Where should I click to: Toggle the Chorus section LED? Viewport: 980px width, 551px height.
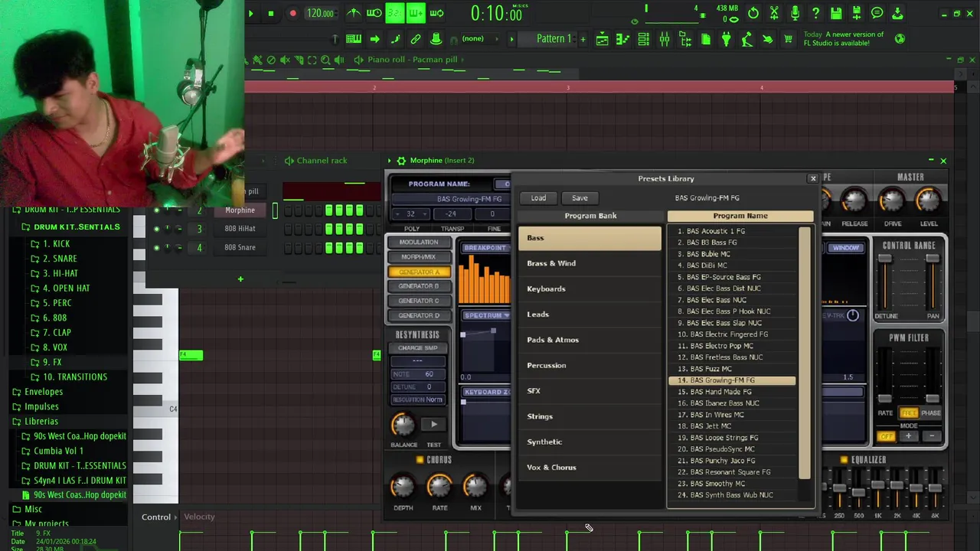point(420,460)
